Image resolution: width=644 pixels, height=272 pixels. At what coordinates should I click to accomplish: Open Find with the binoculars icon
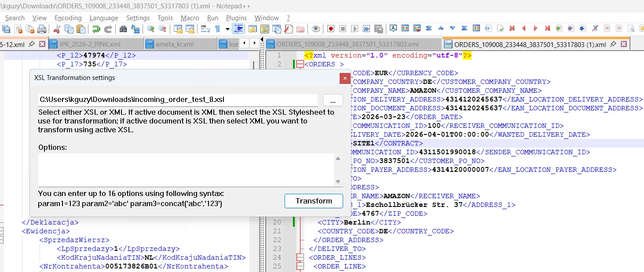pos(123,29)
